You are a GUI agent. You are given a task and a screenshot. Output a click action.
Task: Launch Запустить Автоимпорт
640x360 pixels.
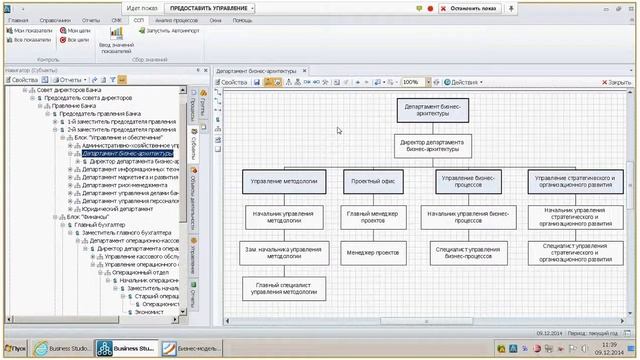[169, 31]
